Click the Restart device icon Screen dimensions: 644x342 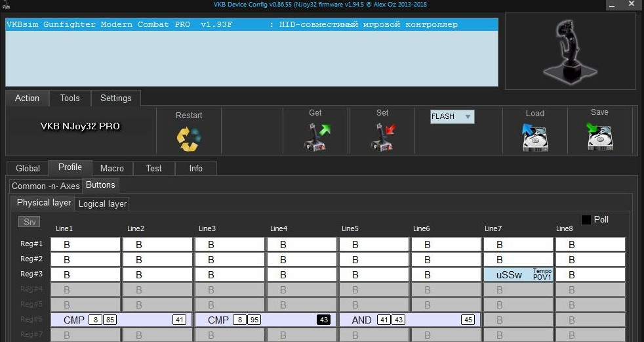[189, 139]
